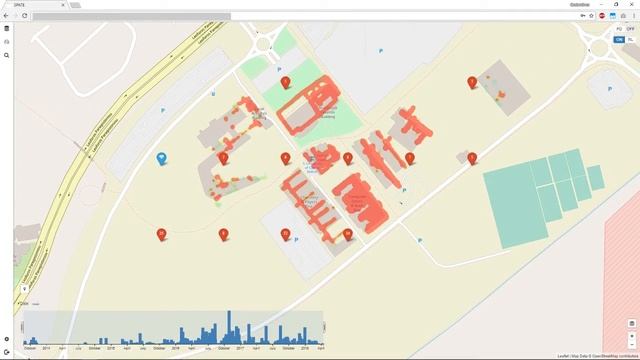Viewport: 640px width, 360px height.
Task: Click the calendar icon above the zoom controls
Action: coord(632,324)
